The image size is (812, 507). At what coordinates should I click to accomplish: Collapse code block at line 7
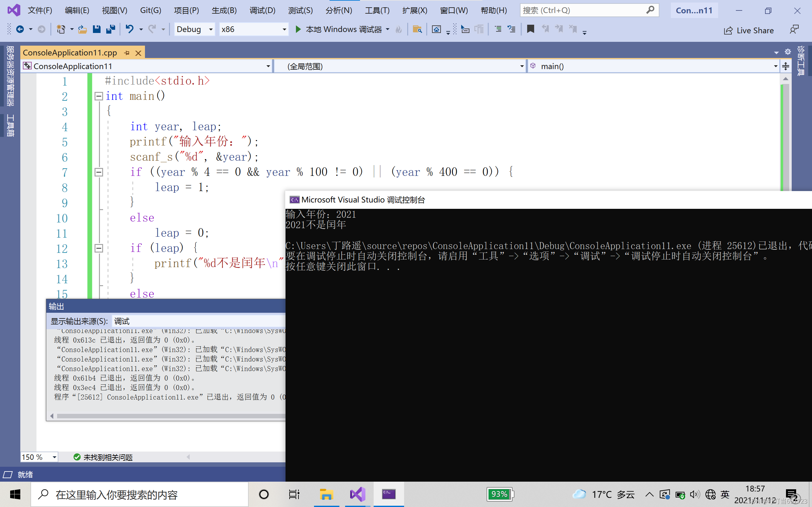[98, 172]
